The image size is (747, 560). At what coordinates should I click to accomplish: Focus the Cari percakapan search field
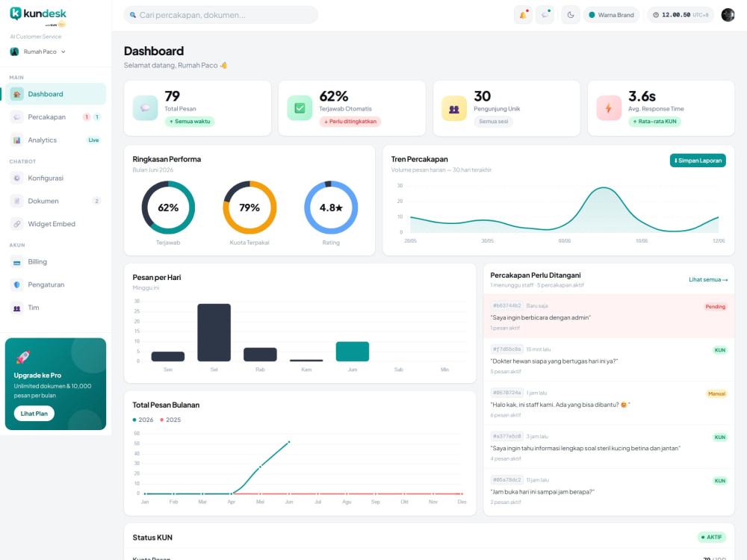point(221,15)
